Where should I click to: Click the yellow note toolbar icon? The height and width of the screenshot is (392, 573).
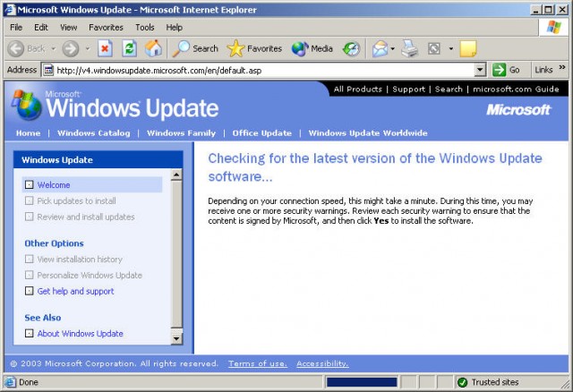[x=468, y=48]
